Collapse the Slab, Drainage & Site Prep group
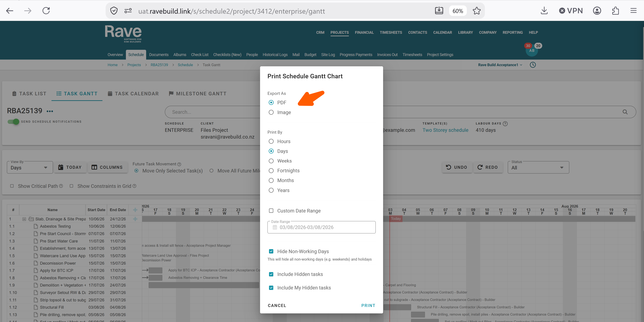Screen dimensions: 644x322 pos(24,219)
